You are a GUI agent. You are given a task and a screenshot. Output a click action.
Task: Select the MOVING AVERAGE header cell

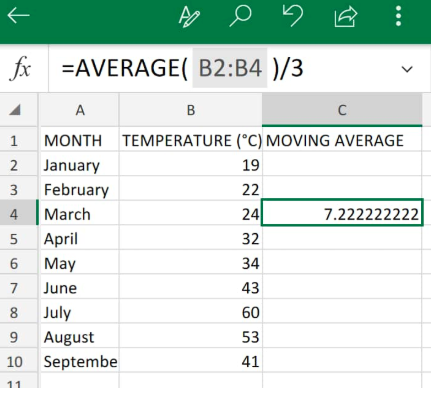pyautogui.click(x=342, y=140)
